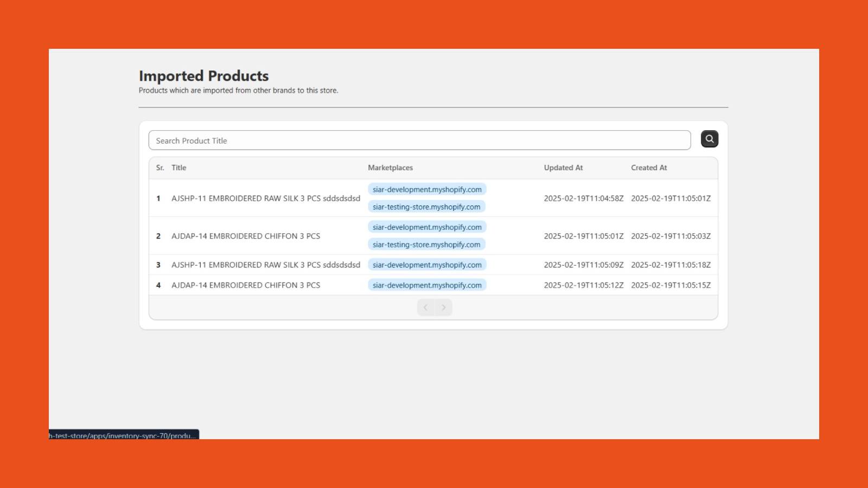Click the subtitle about products imported from brands
Image resolution: width=868 pixels, height=488 pixels.
pyautogui.click(x=239, y=91)
